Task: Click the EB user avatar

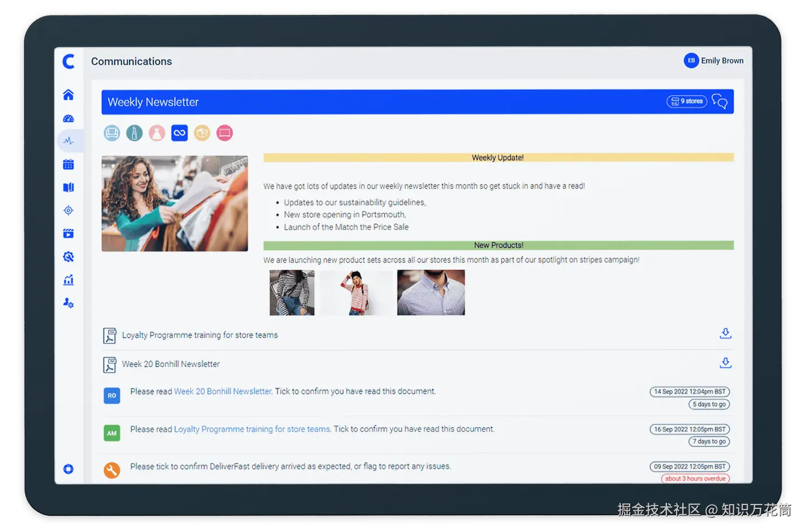Action: 691,60
